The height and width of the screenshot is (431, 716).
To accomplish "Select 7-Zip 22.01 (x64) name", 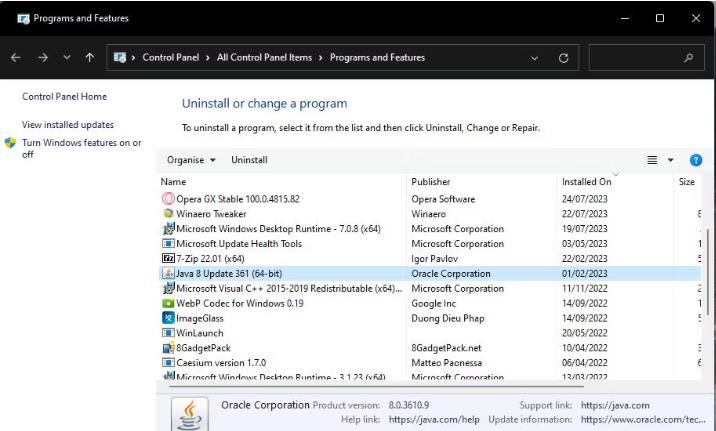I will [210, 259].
